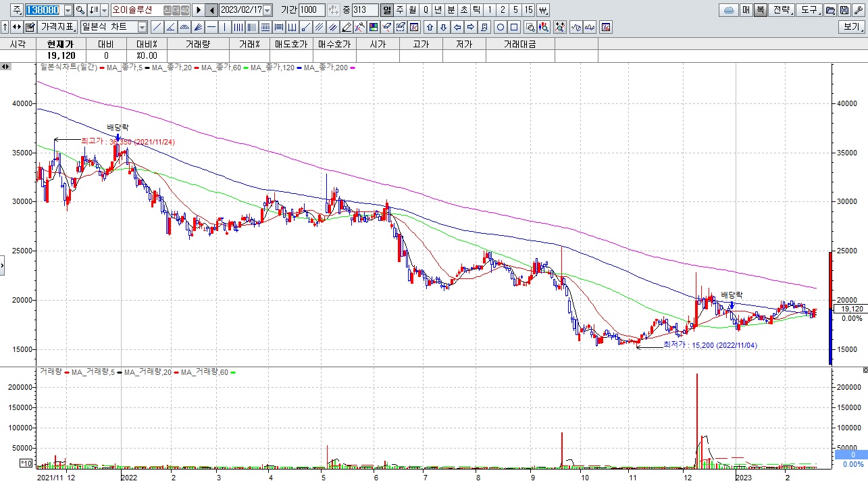Open the sort list dropdown arrow

105,10
